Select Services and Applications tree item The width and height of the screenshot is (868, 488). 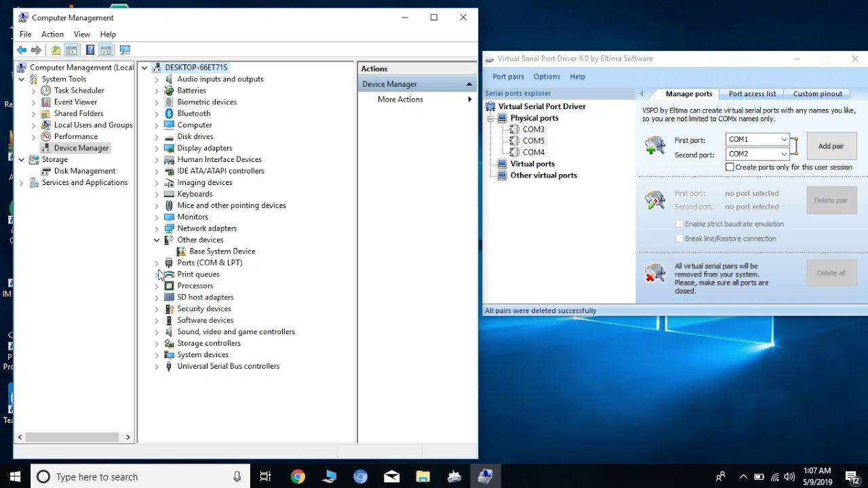click(x=84, y=182)
